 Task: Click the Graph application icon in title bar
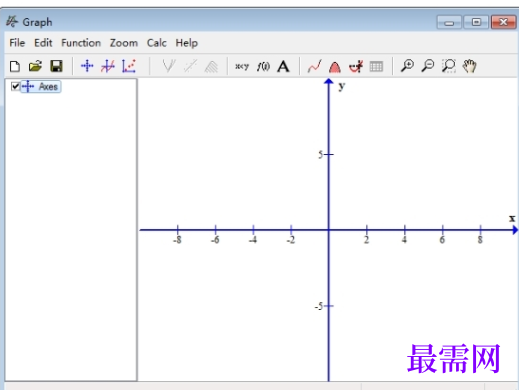[12, 22]
